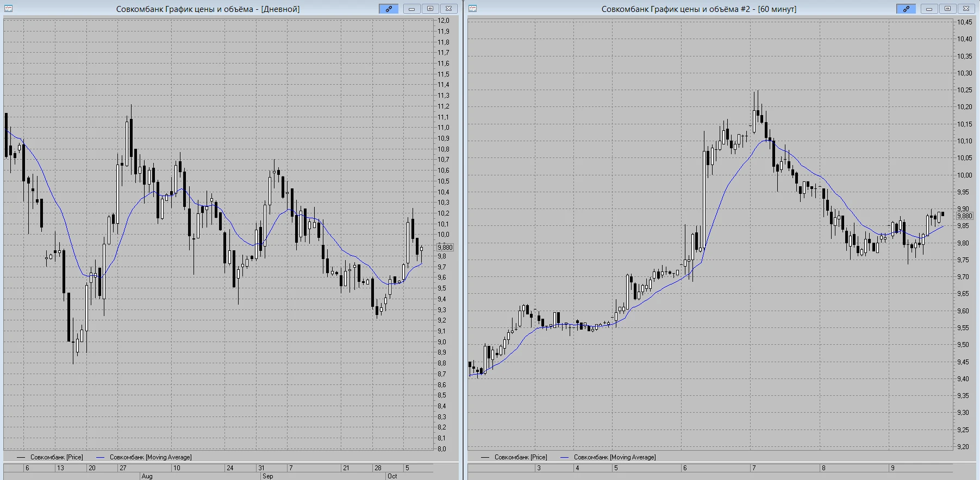The height and width of the screenshot is (480, 980).
Task: Click Совкомбанк [Price] legend in the 60-minute chart
Action: click(521, 457)
